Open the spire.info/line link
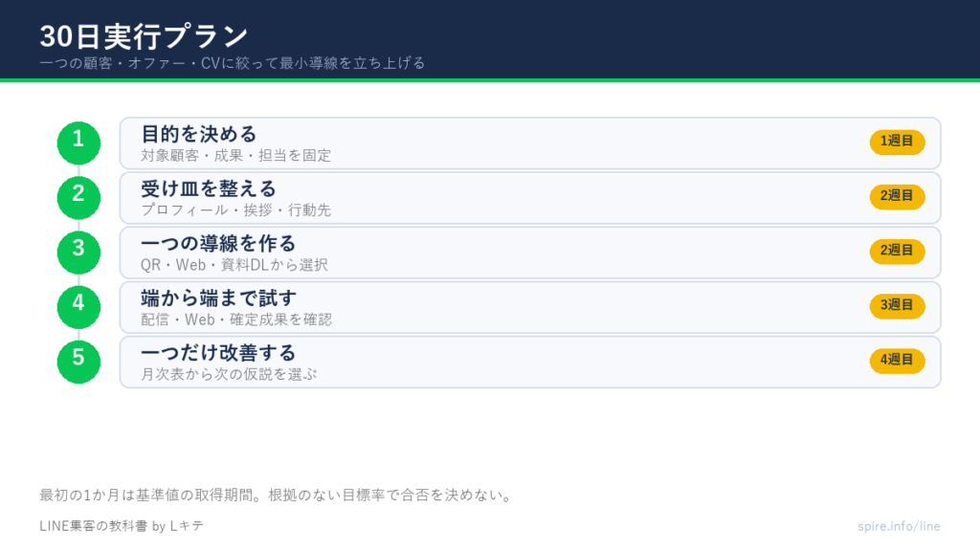 coord(899,526)
